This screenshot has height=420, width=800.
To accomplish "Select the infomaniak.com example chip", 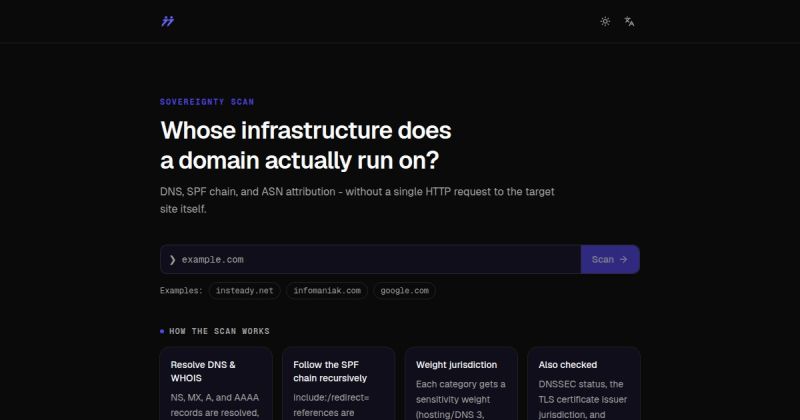I will (327, 290).
